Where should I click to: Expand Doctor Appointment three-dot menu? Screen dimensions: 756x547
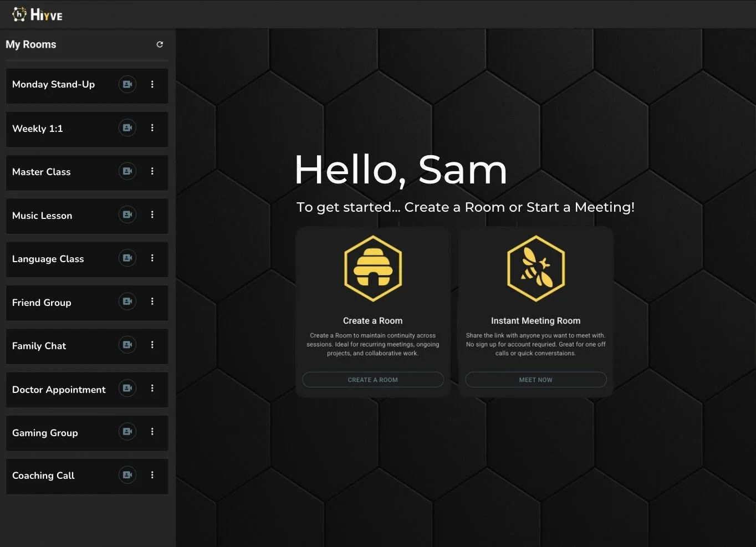[152, 388]
